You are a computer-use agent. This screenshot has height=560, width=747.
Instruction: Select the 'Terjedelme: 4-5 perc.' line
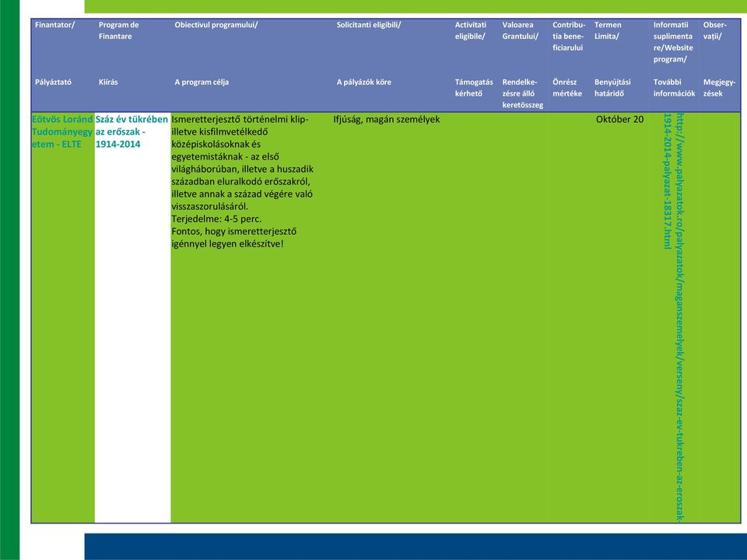[x=216, y=219]
